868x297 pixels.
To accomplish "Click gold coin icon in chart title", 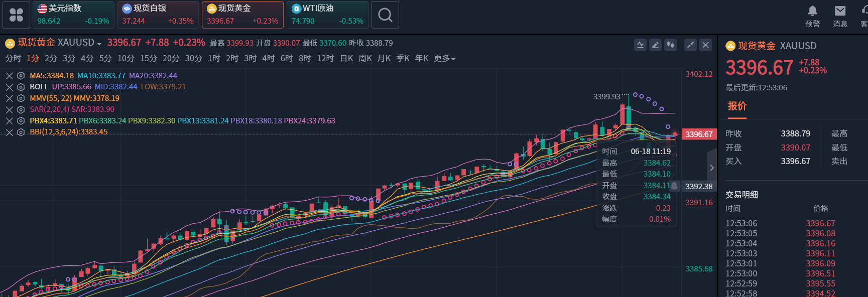I will tap(10, 44).
